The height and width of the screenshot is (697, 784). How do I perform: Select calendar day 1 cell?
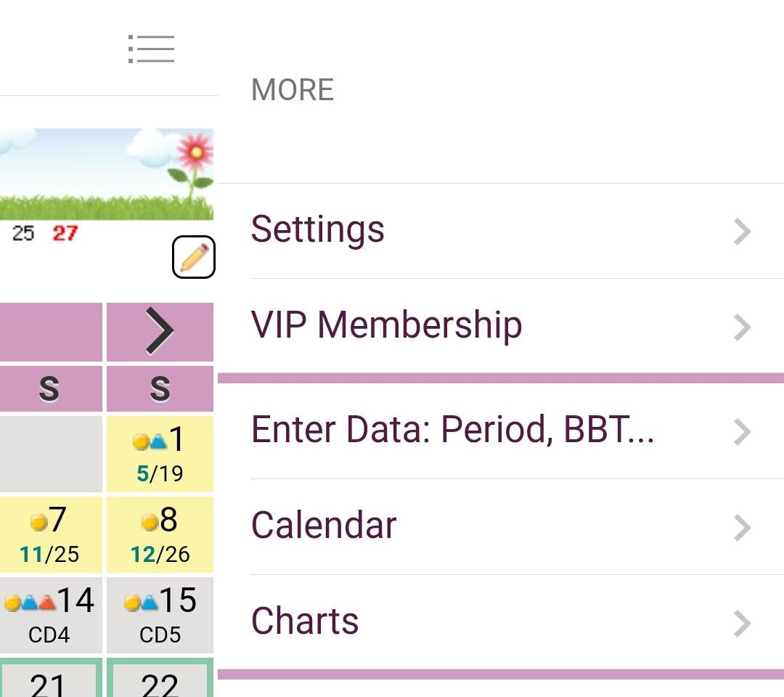tap(160, 455)
